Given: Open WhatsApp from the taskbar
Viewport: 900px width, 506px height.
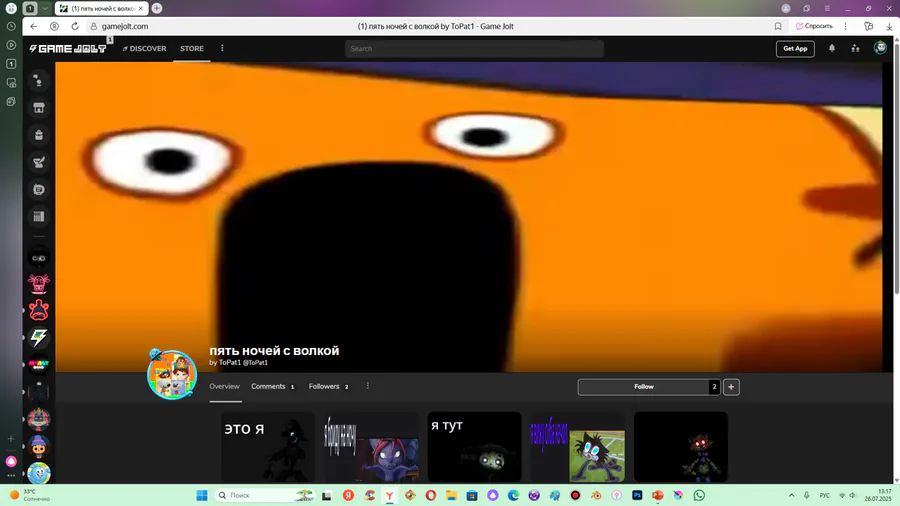Looking at the screenshot, I should 699,495.
